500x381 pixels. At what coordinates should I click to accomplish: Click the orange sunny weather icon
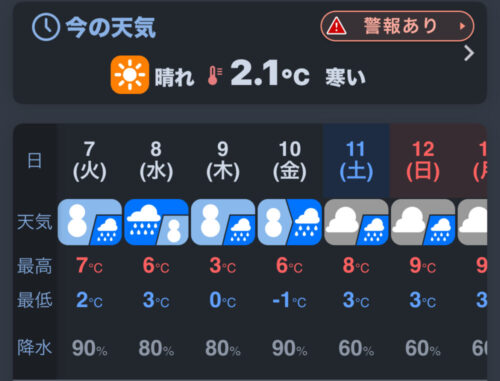(x=130, y=75)
